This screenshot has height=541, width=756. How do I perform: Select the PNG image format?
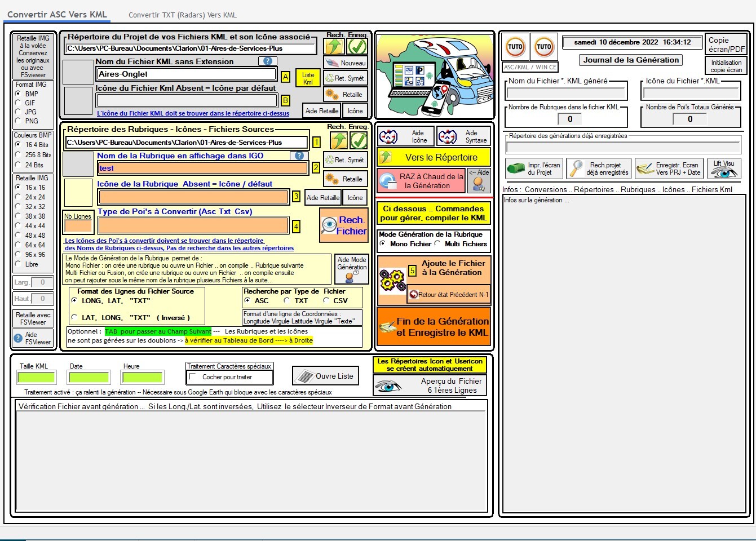tap(18, 121)
